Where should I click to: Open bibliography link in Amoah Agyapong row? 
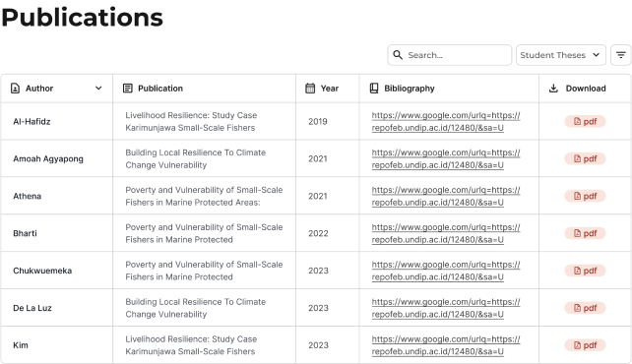446,158
